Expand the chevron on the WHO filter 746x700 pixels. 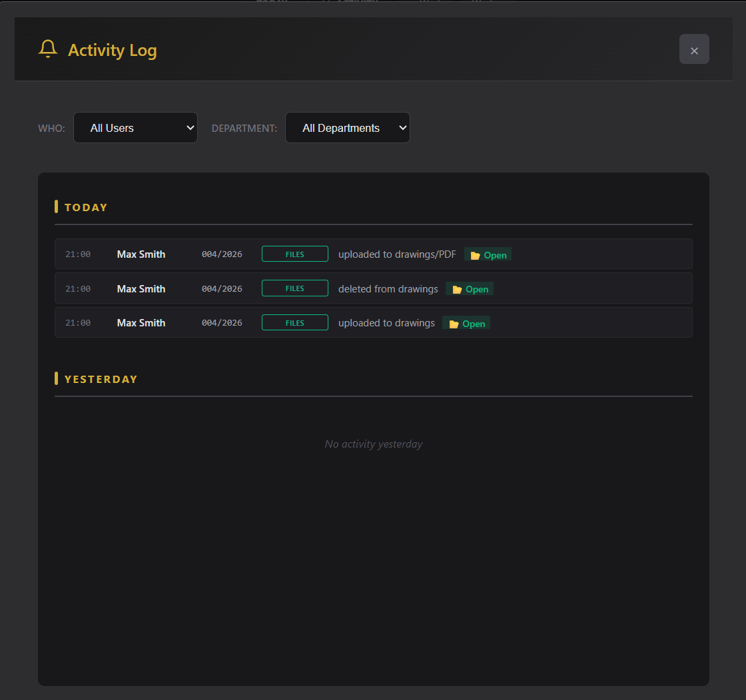point(191,127)
